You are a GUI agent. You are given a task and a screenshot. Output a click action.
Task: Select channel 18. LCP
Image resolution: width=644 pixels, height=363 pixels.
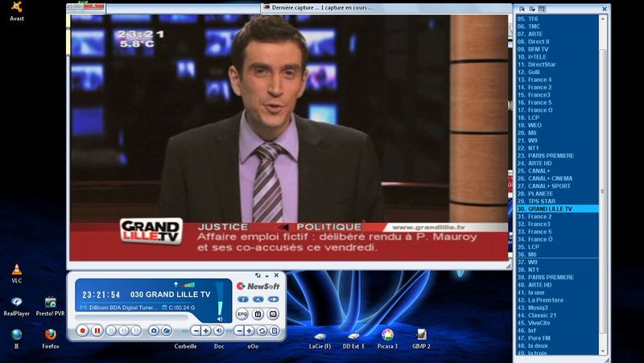(x=557, y=118)
